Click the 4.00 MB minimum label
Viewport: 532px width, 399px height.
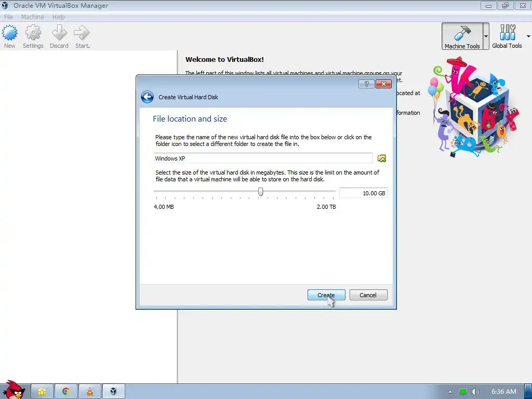[x=164, y=207]
